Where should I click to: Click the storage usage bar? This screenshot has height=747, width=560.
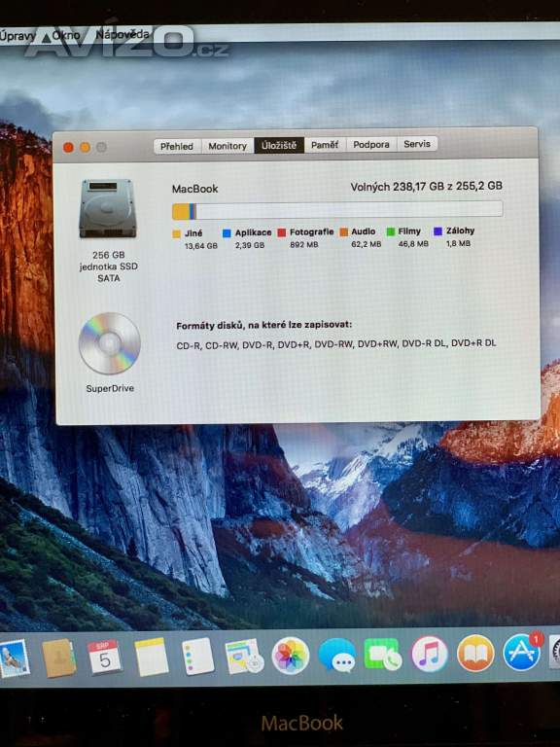337,210
